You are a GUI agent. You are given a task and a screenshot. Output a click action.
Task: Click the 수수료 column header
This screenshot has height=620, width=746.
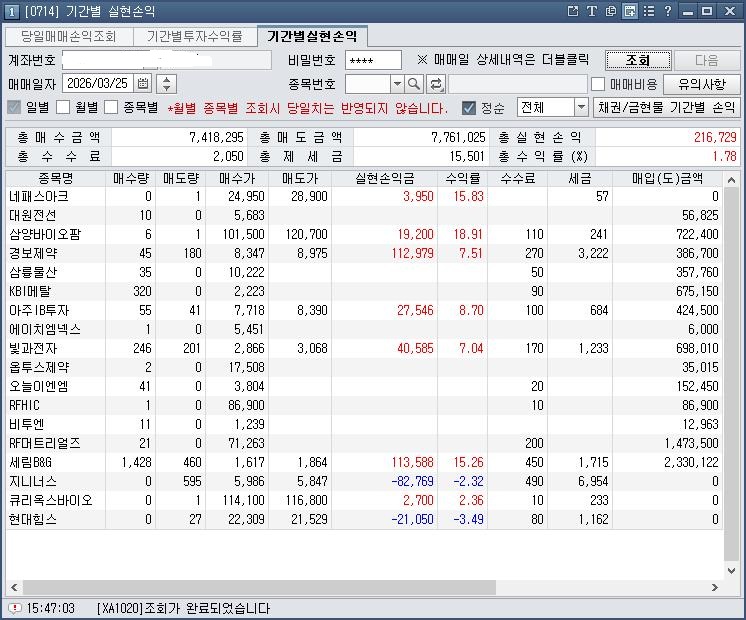click(518, 178)
